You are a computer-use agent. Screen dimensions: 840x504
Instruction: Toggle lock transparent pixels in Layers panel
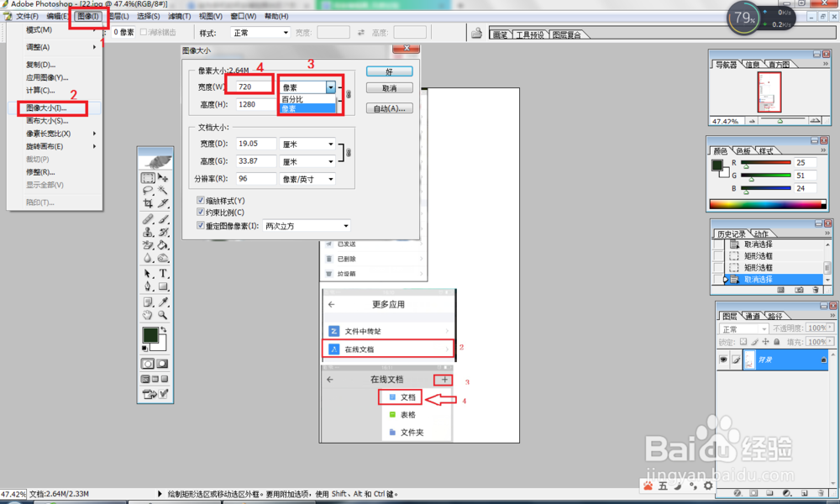tap(743, 342)
